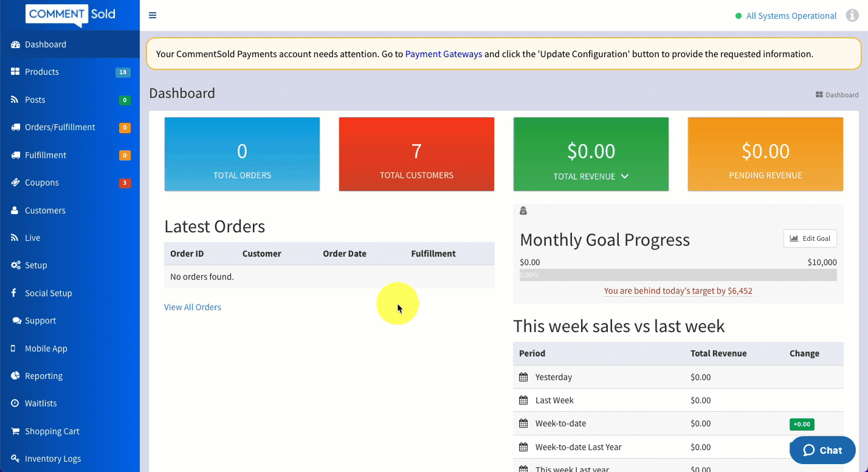The image size is (868, 472).
Task: Click the Customers person icon
Action: click(15, 210)
